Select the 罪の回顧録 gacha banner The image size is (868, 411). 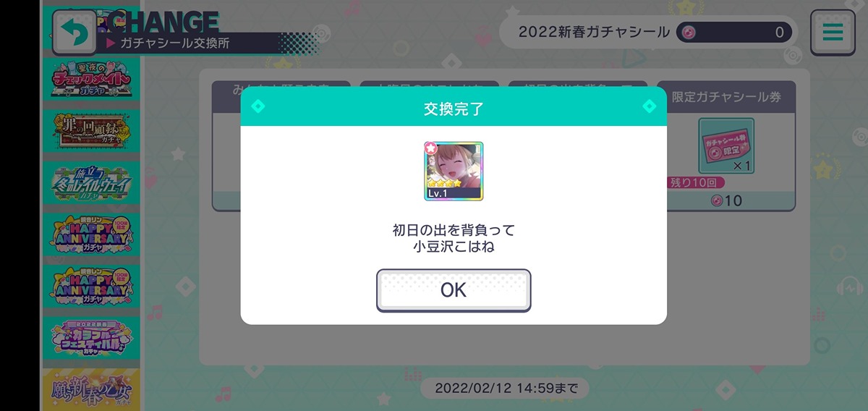click(91, 131)
